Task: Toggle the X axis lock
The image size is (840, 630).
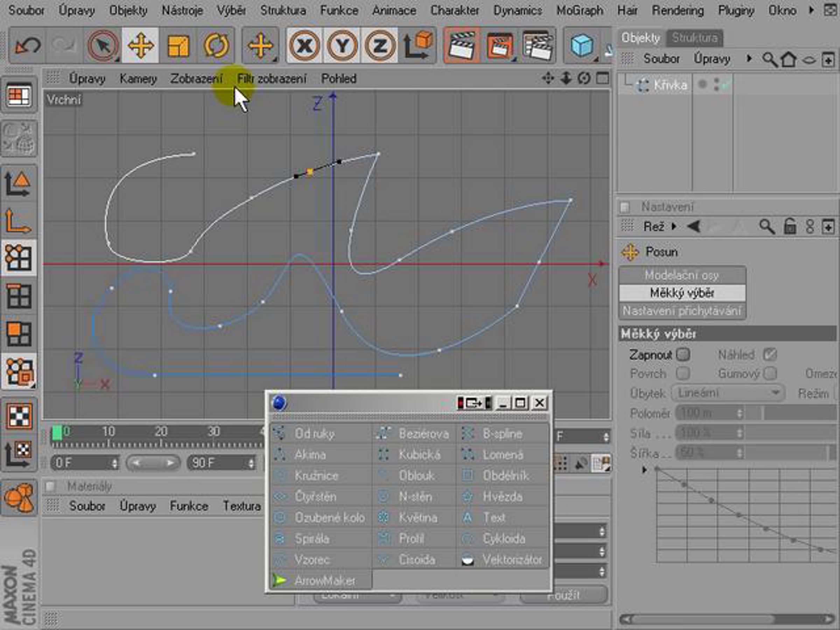Action: (304, 46)
